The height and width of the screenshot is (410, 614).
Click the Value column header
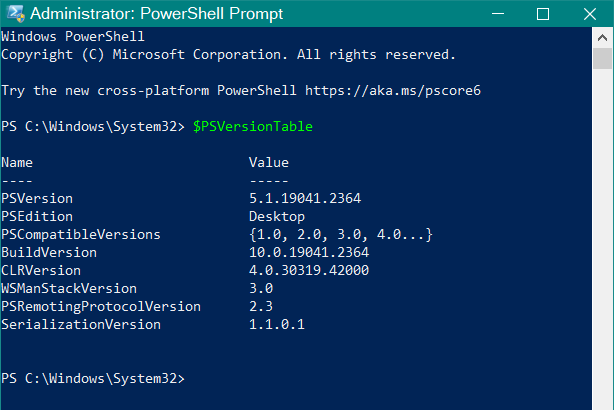(269, 162)
